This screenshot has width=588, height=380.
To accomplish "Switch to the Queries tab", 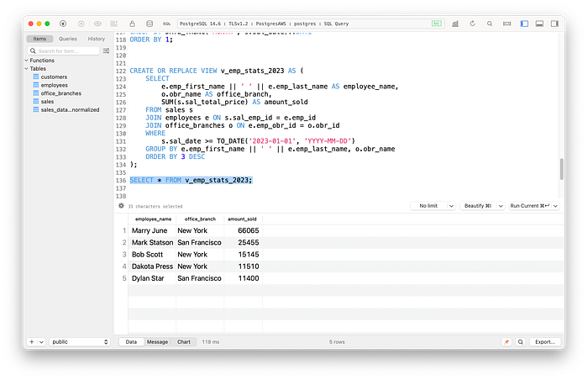I will (x=67, y=39).
